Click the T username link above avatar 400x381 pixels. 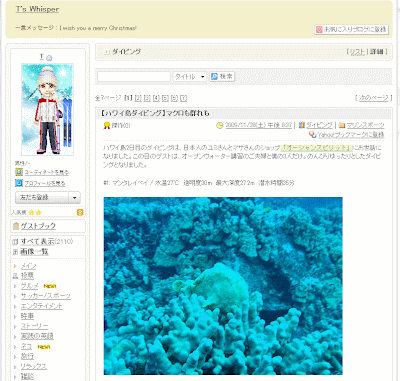42,57
